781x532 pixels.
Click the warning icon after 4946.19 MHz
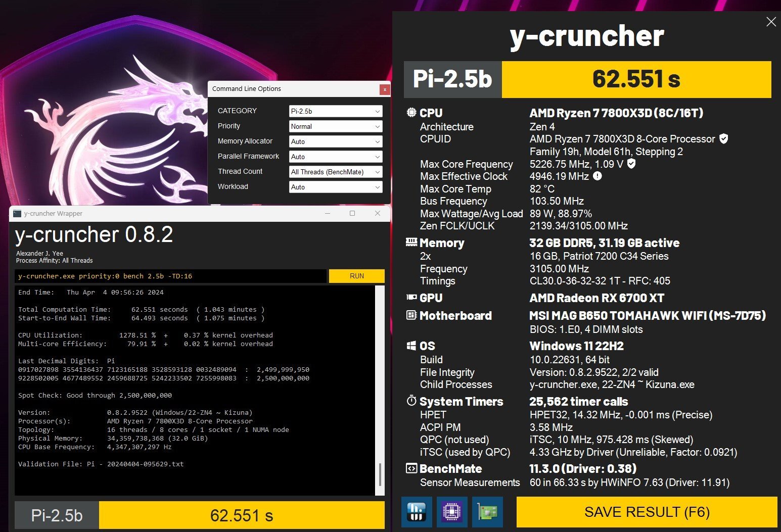pos(597,176)
